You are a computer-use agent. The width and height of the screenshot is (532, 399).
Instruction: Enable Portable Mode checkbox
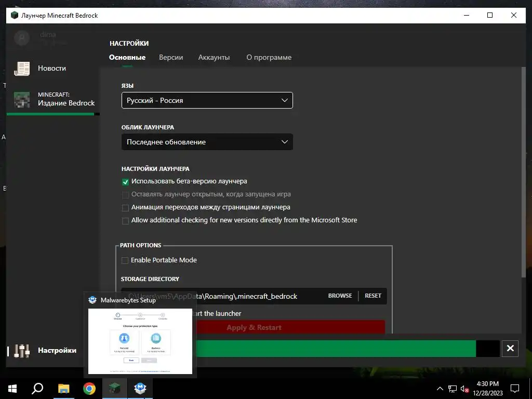pos(125,260)
